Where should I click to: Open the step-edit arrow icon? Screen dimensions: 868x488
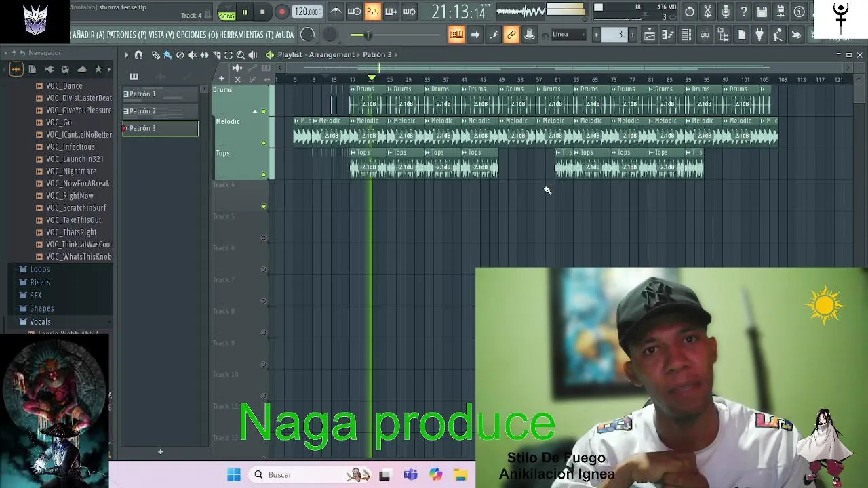475,35
